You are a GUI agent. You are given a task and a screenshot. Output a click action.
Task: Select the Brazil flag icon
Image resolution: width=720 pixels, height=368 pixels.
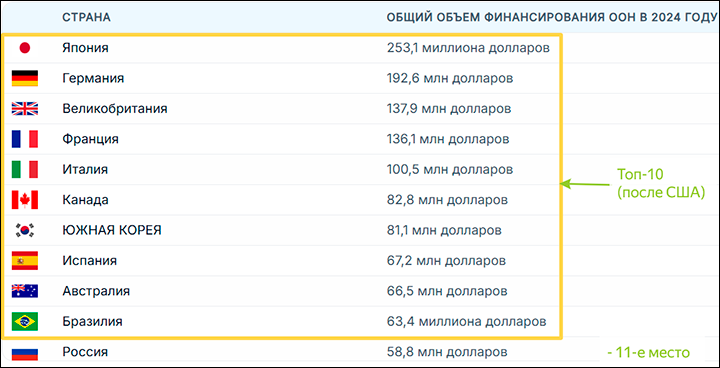[25, 322]
